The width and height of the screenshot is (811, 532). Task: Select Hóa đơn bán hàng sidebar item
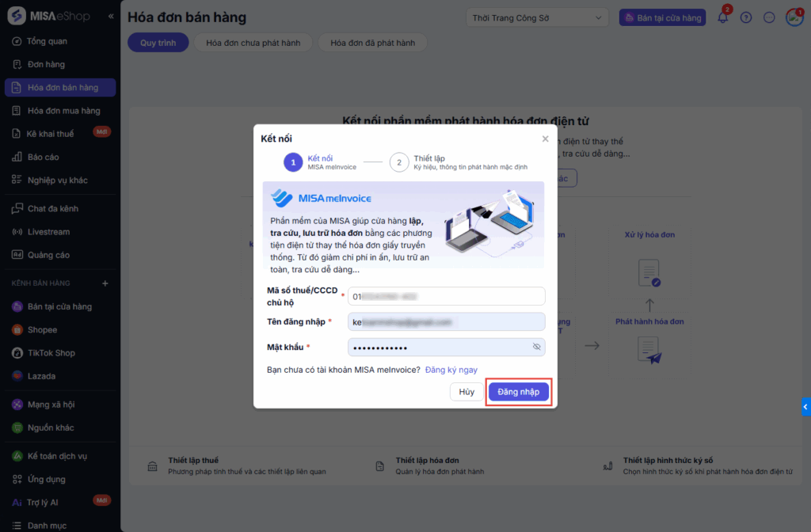60,87
